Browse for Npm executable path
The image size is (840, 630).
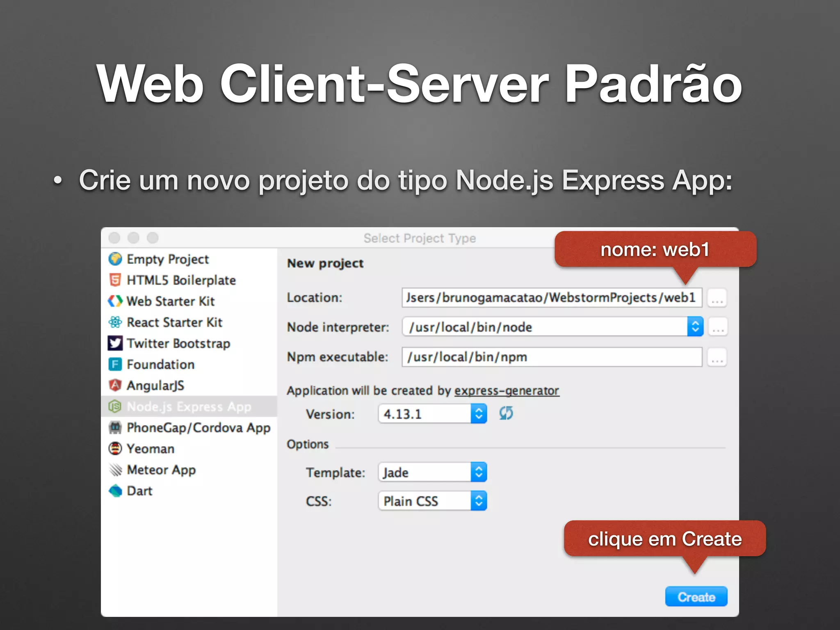pyautogui.click(x=717, y=357)
